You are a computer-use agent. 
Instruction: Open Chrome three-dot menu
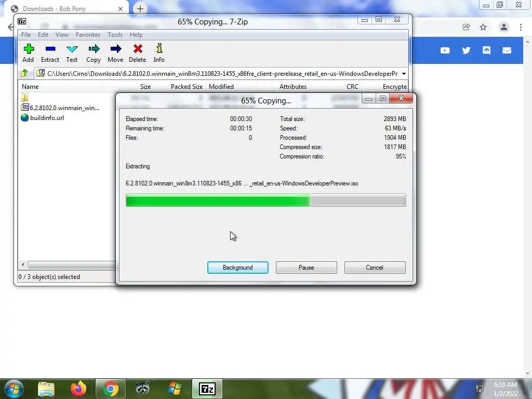pos(521,27)
